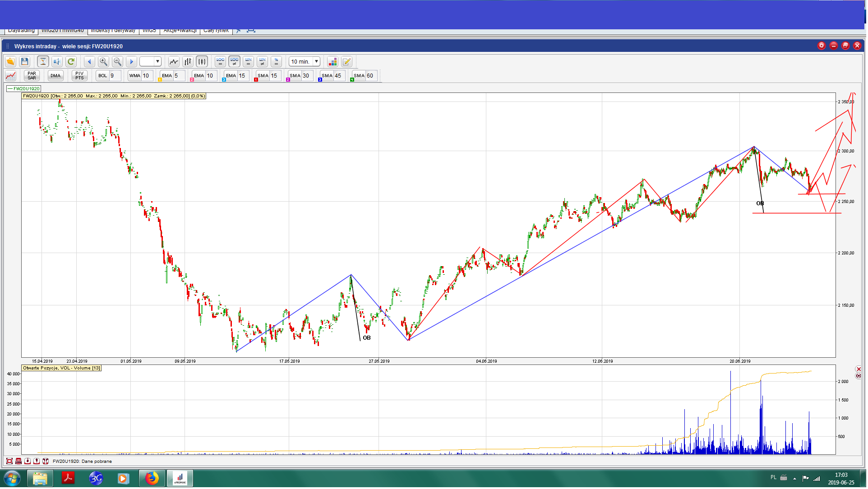Click the edit notes pencil icon
This screenshot has height=489, width=868.
[346, 62]
